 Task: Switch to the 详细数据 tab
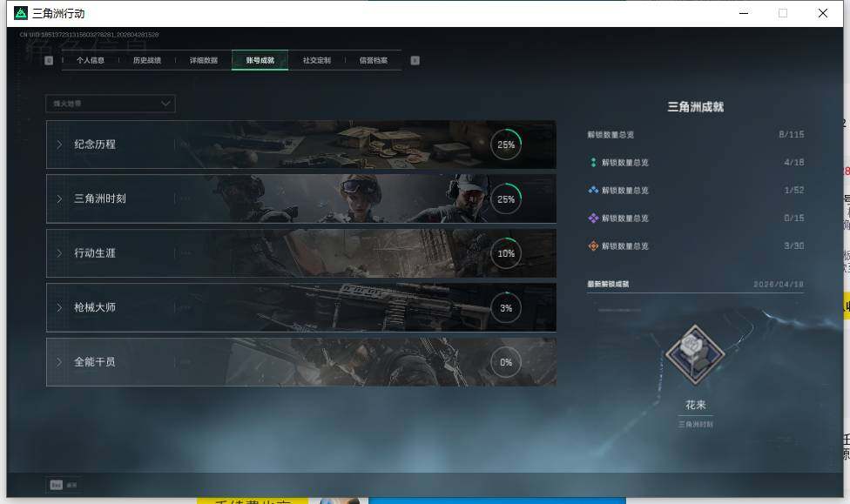(x=204, y=60)
